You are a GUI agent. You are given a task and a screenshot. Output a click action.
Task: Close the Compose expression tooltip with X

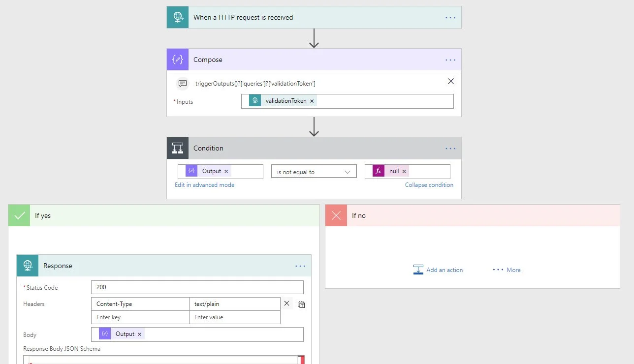(451, 82)
